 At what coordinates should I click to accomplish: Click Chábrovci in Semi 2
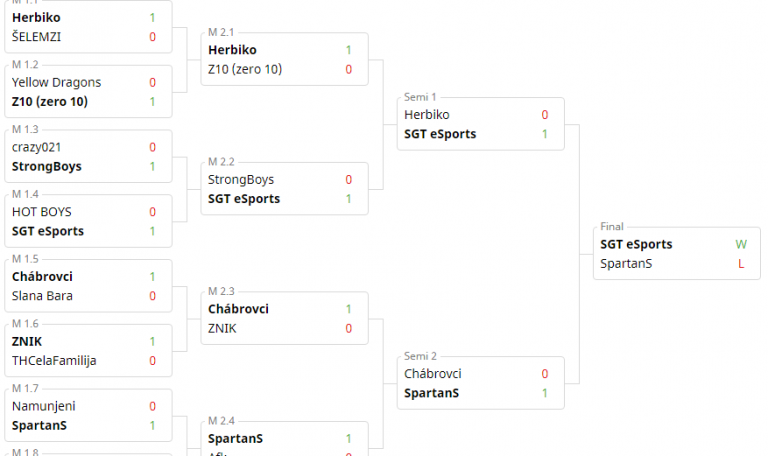pyautogui.click(x=433, y=374)
